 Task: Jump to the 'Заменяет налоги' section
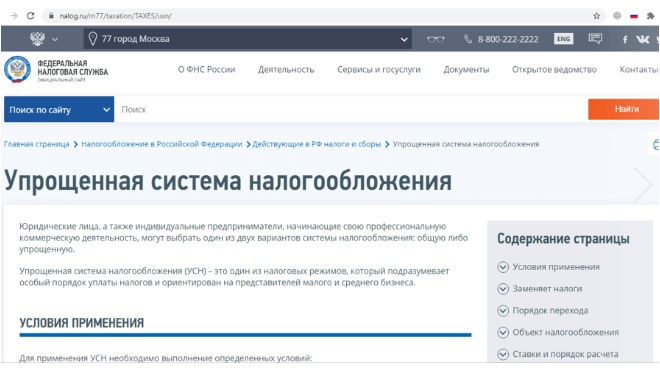547,289
